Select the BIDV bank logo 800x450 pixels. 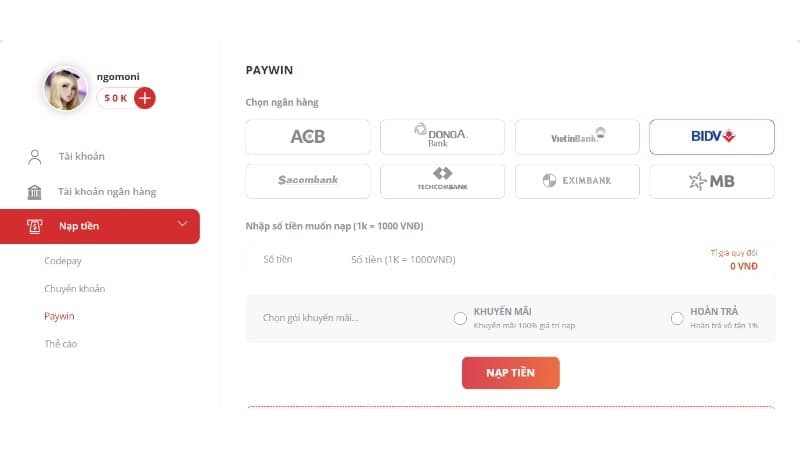[712, 137]
